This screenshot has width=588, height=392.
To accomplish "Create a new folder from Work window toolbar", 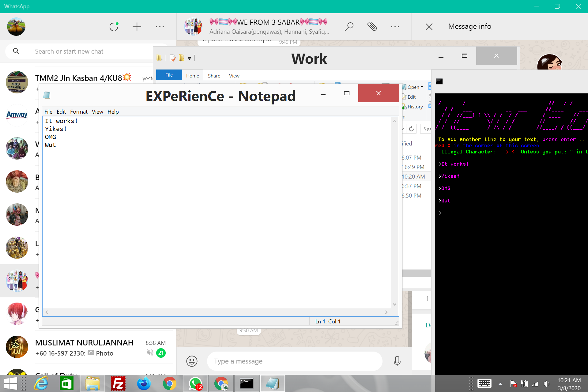I will [181, 58].
